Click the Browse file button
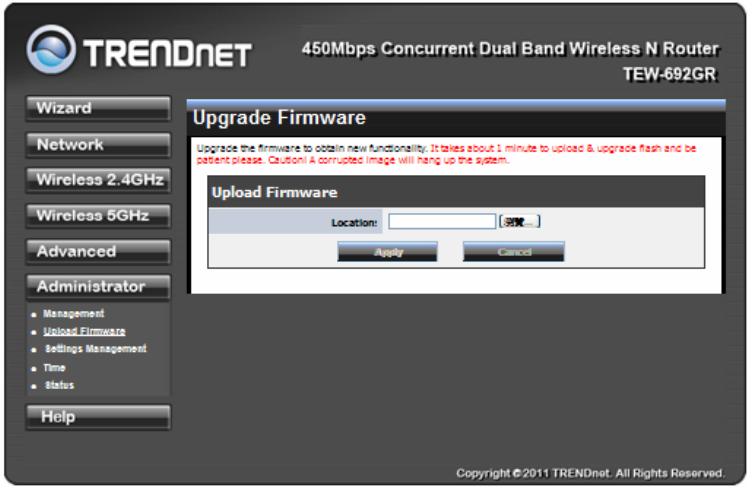The height and width of the screenshot is (487, 748). point(519,221)
